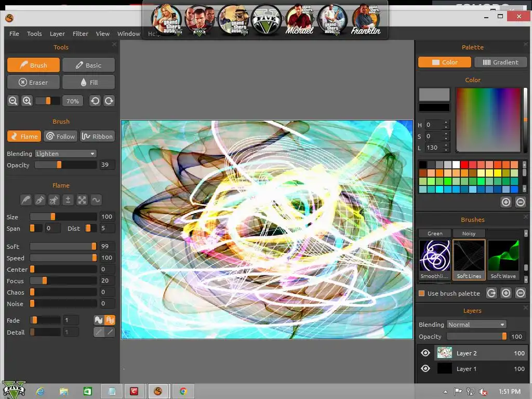Click the undo arrow icon
532x399 pixels.
(96, 101)
